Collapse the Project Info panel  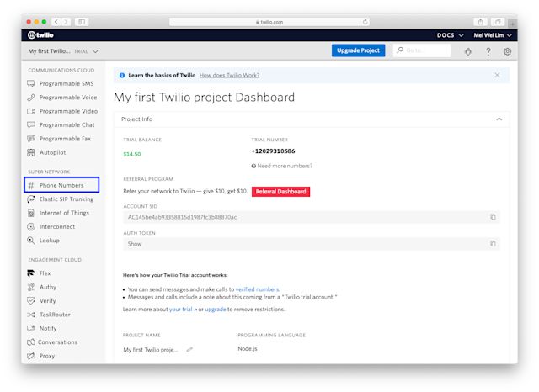(x=499, y=119)
